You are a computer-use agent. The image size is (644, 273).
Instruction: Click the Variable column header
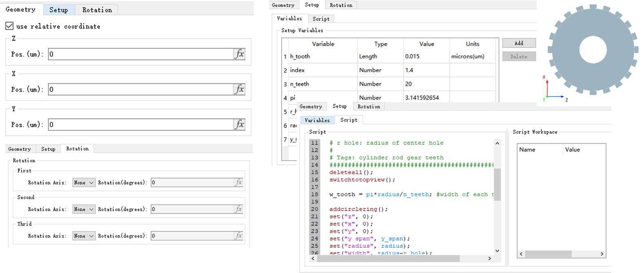click(323, 44)
